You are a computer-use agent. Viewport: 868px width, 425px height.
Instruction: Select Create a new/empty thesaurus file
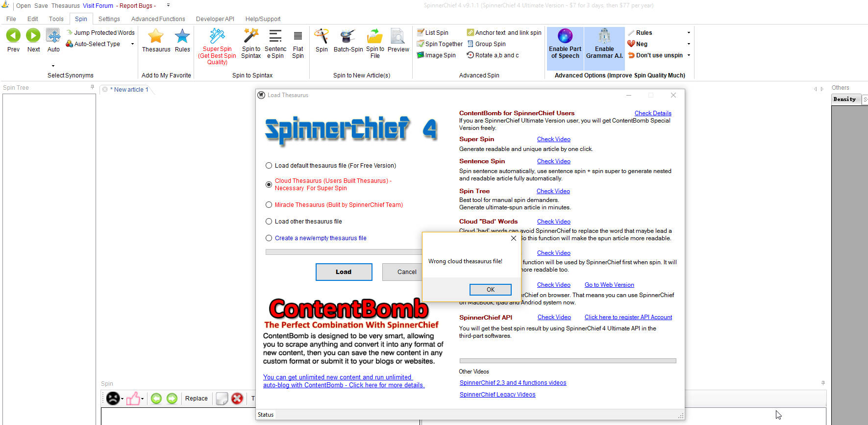(x=269, y=238)
